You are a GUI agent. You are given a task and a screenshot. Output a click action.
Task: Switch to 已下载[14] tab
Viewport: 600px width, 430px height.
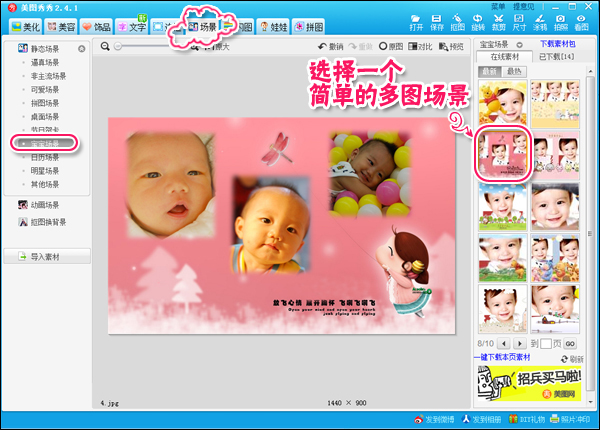557,57
